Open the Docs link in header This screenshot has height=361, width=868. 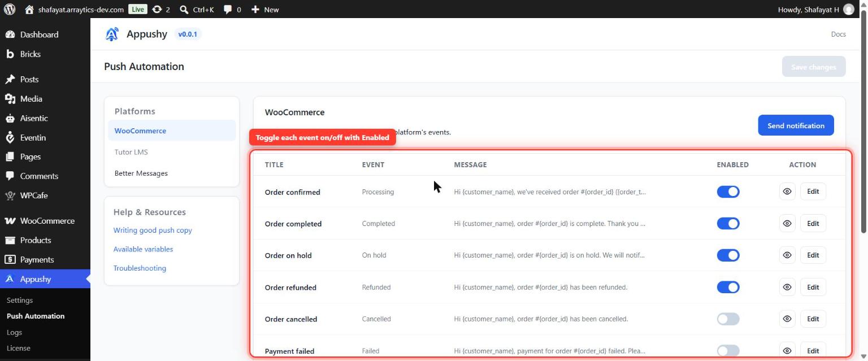pos(838,34)
